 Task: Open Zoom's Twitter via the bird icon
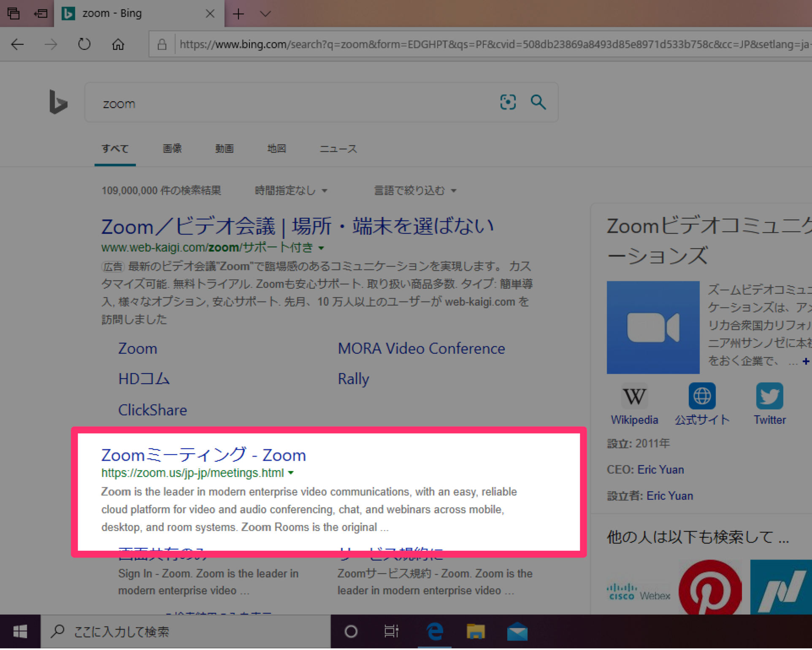click(769, 396)
